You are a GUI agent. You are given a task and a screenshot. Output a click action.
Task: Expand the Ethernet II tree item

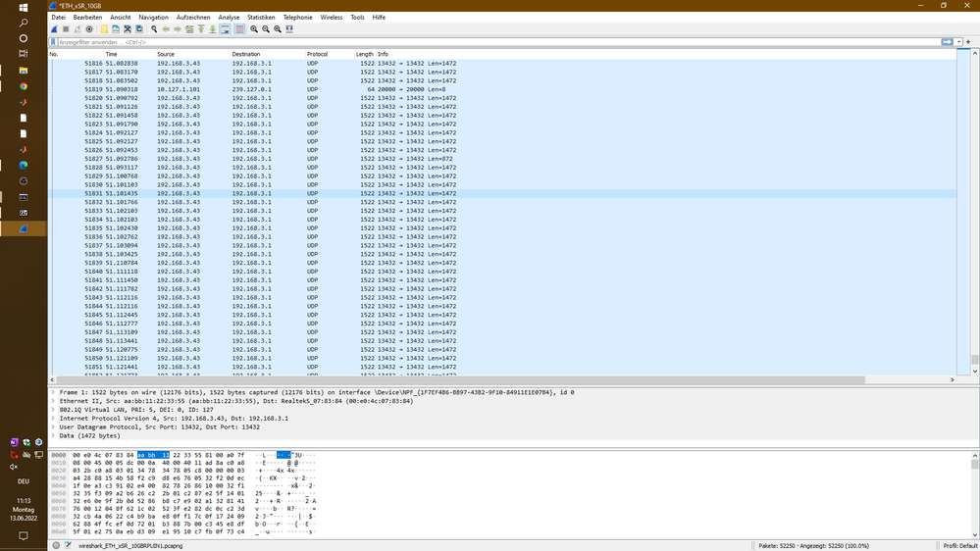53,401
